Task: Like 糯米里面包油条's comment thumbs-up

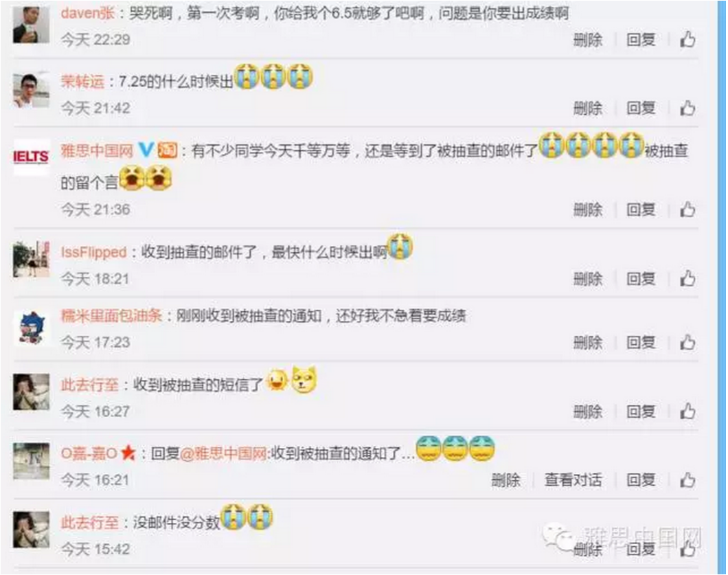Action: click(687, 343)
